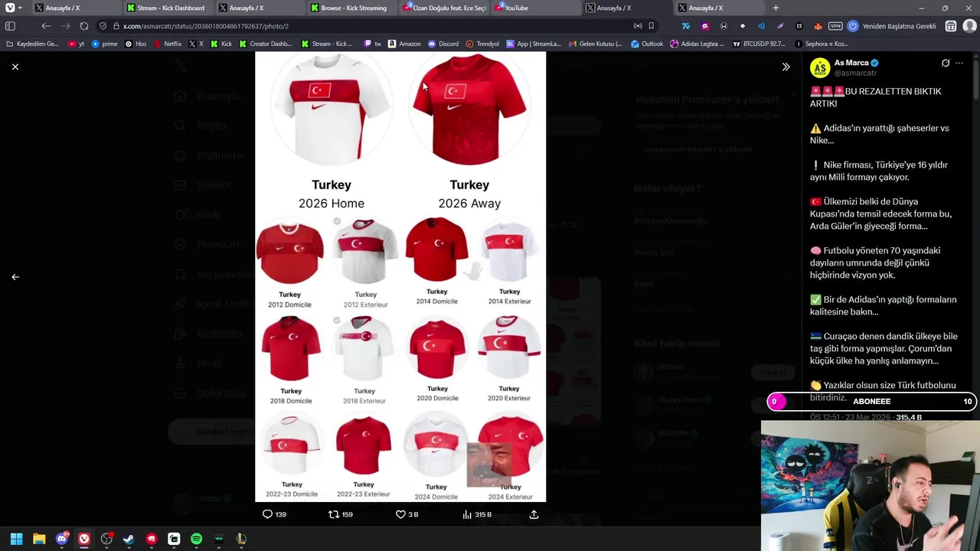Close the photo viewer with the X icon
The width and height of the screenshot is (980, 551).
[15, 67]
